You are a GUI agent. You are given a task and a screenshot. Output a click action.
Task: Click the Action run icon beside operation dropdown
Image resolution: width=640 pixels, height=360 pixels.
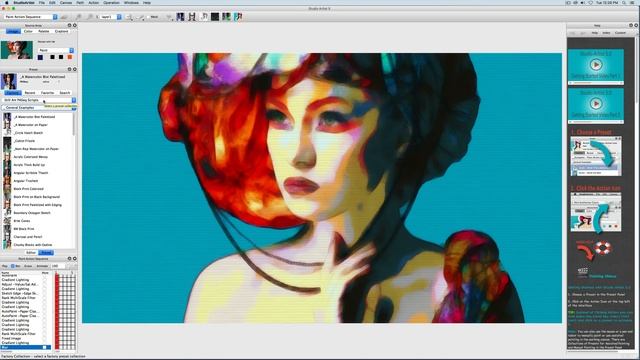click(x=64, y=17)
